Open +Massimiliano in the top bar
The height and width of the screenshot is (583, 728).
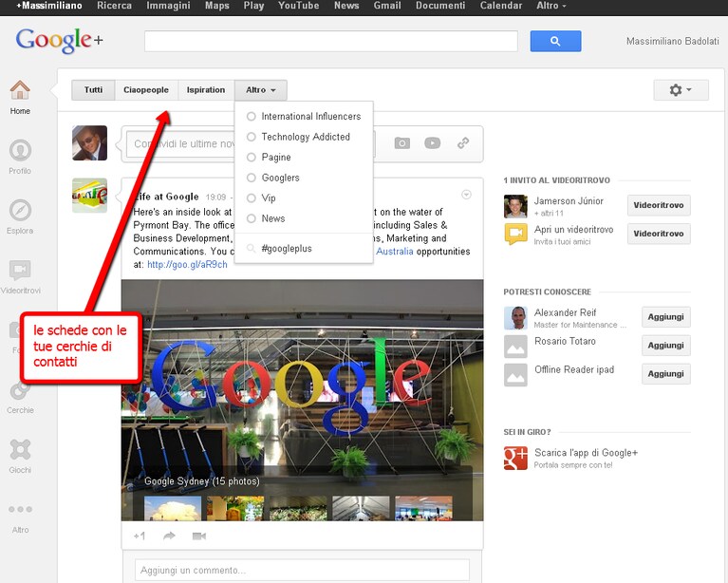[49, 6]
